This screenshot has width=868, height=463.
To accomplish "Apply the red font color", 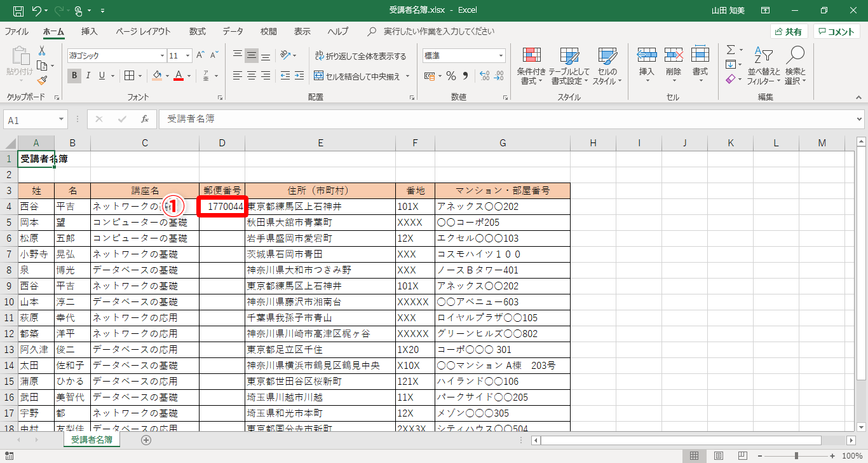I will [179, 76].
